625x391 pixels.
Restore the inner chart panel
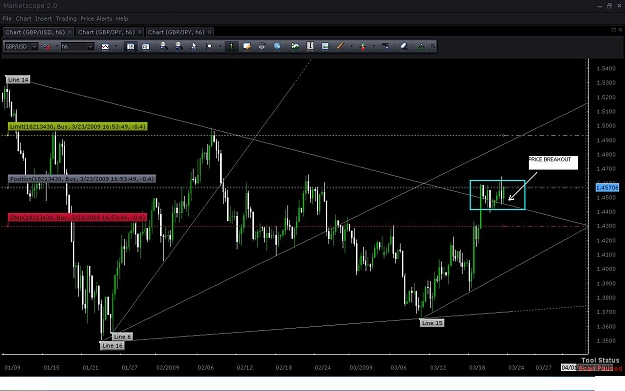click(x=613, y=30)
